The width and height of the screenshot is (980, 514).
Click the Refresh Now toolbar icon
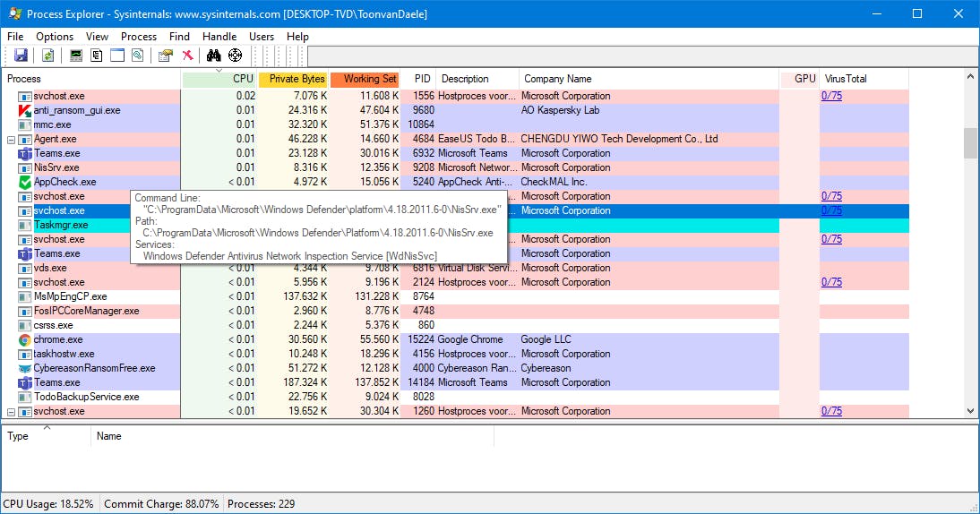point(48,56)
